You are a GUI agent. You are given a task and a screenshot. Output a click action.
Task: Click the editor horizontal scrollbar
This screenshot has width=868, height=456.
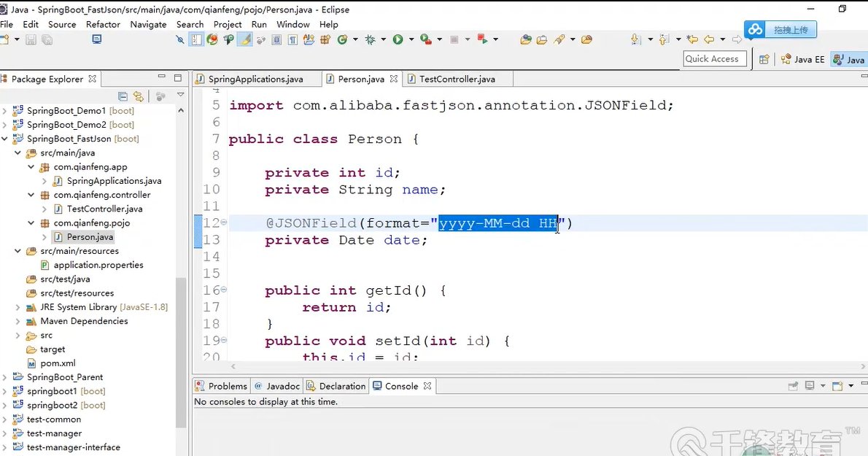click(547, 366)
